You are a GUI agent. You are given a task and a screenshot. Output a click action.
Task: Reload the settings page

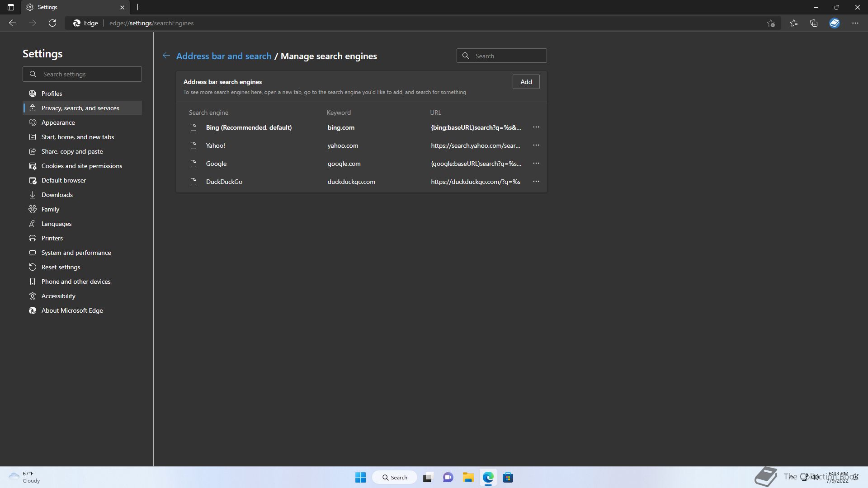click(x=52, y=23)
